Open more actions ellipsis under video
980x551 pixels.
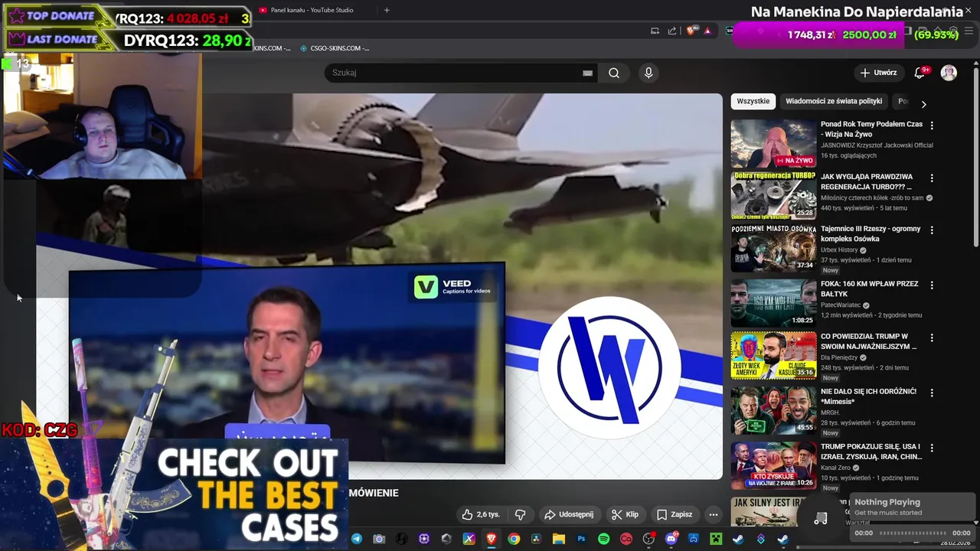click(x=713, y=514)
